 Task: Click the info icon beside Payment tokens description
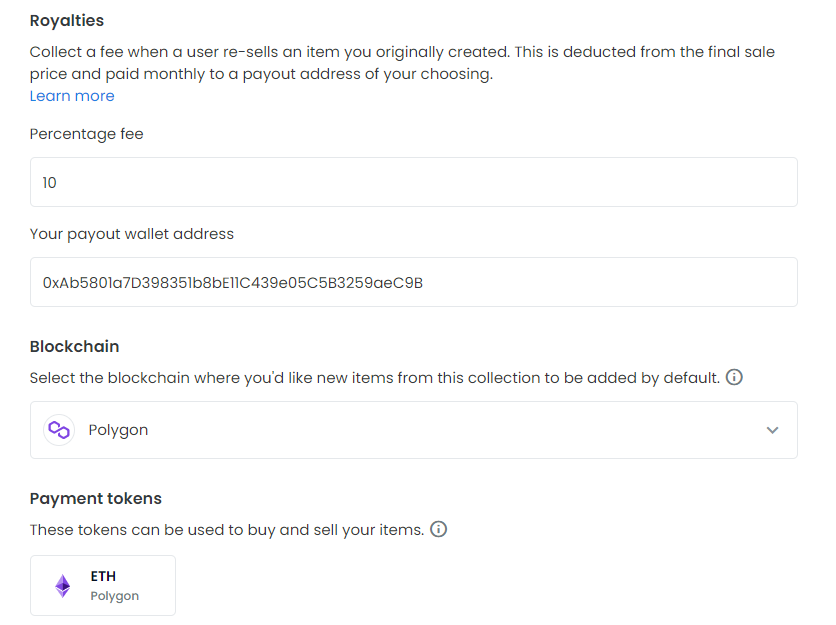(x=438, y=530)
